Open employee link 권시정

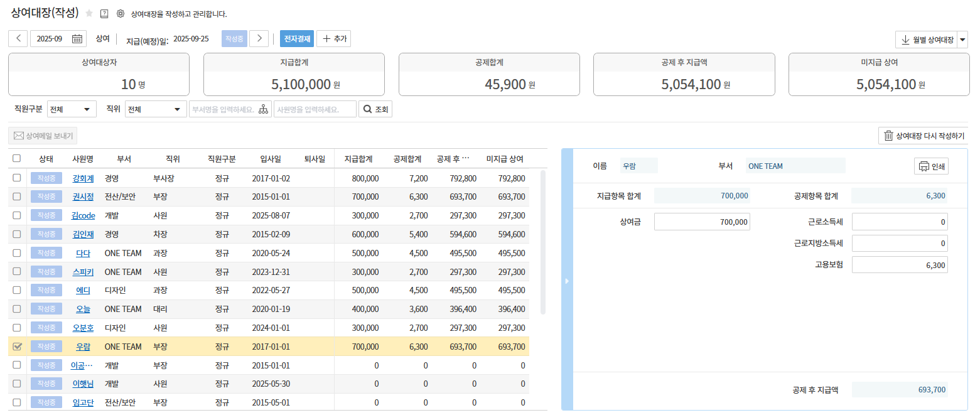(x=83, y=197)
